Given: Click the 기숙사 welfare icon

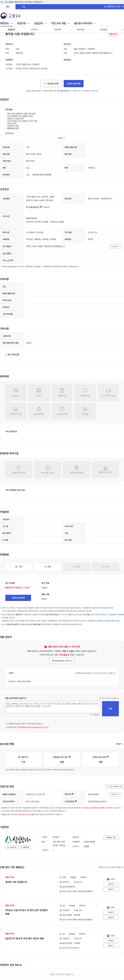Looking at the screenshot, I should click(39, 393).
